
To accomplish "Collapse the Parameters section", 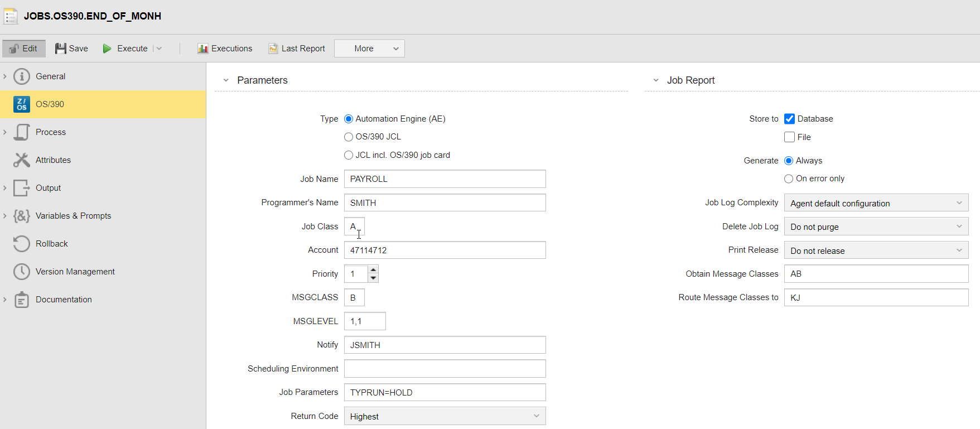I will [226, 80].
